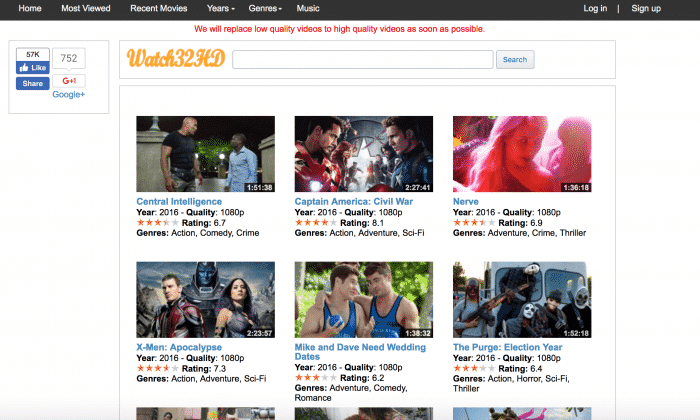The height and width of the screenshot is (420, 700).
Task: Click the Facebook Share button
Action: pyautogui.click(x=33, y=83)
